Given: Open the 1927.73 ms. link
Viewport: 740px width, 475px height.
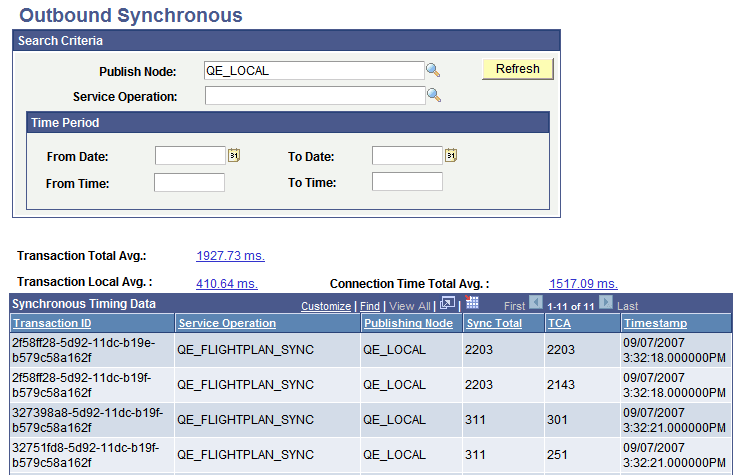Looking at the screenshot, I should pyautogui.click(x=230, y=256).
